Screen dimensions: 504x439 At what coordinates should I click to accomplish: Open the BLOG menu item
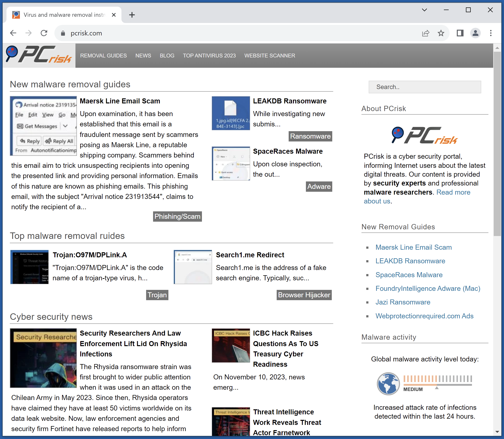point(167,56)
